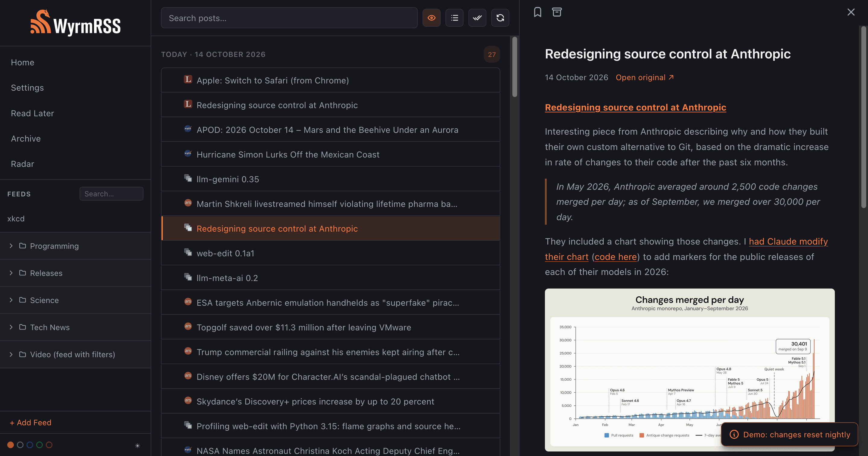
Task: Open Settings in the sidebar
Action: click(x=27, y=88)
